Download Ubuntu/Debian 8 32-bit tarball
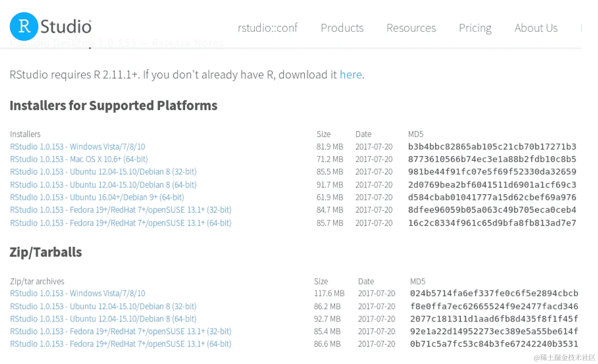This screenshot has height=364, width=598. [103, 306]
